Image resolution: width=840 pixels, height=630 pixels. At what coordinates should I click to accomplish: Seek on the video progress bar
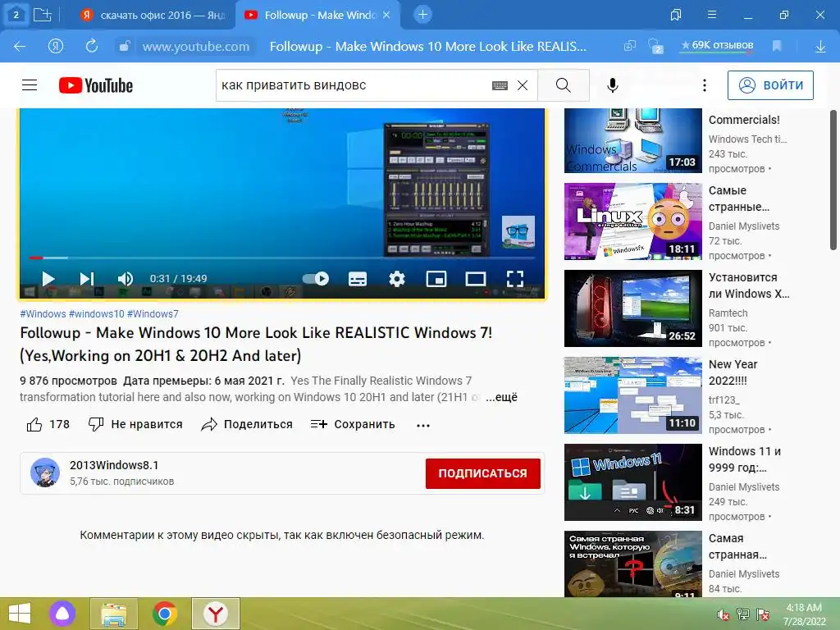click(282, 258)
